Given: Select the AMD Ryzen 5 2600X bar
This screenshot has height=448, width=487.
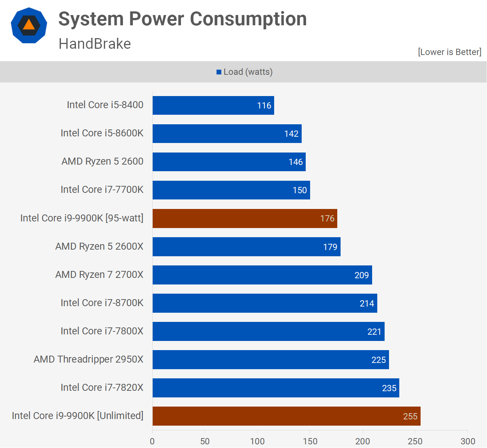Looking at the screenshot, I should [247, 247].
